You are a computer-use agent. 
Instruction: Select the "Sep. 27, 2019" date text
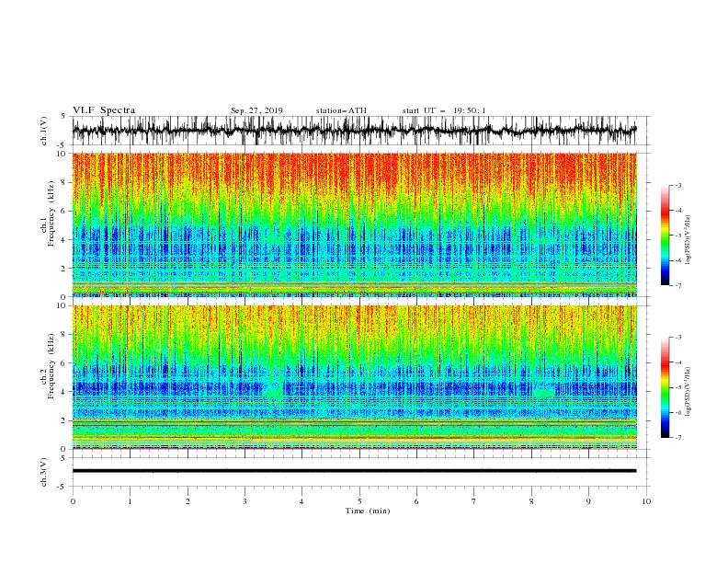[256, 110]
